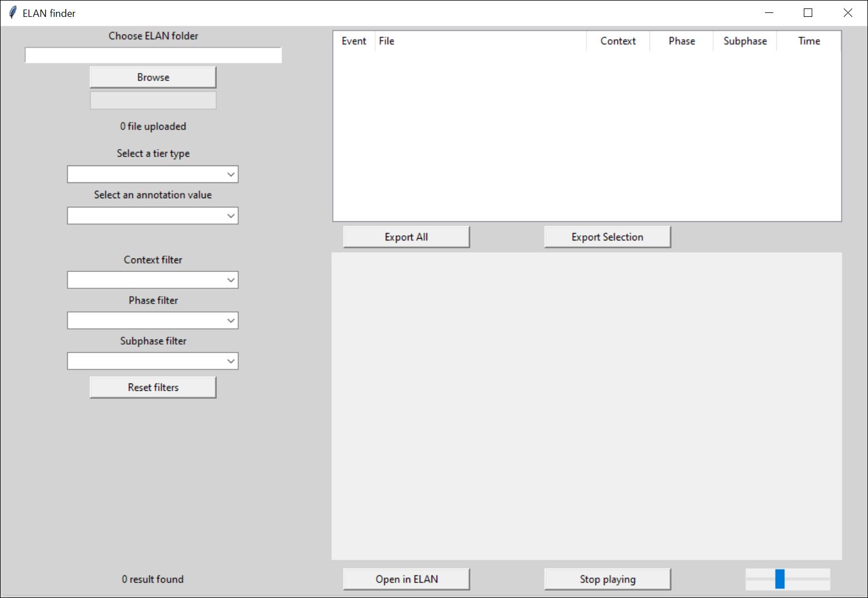Close the ELAN finder window
This screenshot has width=868, height=598.
[x=848, y=12]
